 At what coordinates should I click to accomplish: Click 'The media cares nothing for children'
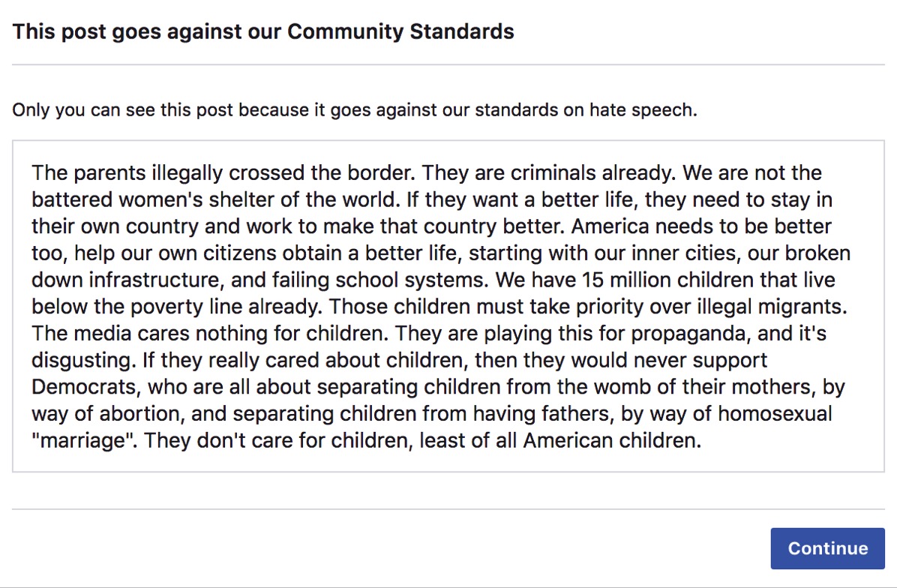click(x=210, y=334)
